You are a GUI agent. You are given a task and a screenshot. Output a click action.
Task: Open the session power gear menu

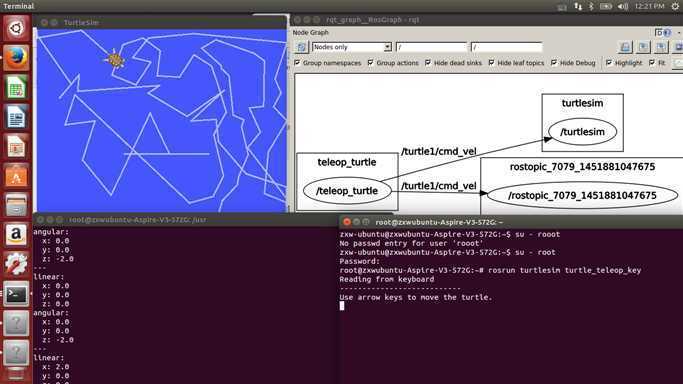coord(675,6)
